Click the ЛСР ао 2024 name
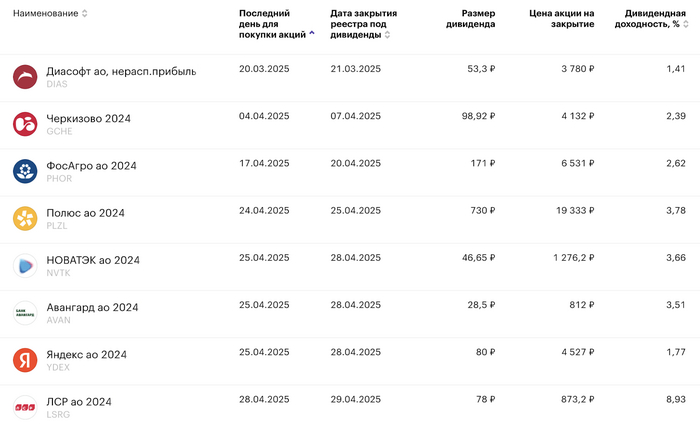The height and width of the screenshot is (431, 700). click(x=79, y=401)
